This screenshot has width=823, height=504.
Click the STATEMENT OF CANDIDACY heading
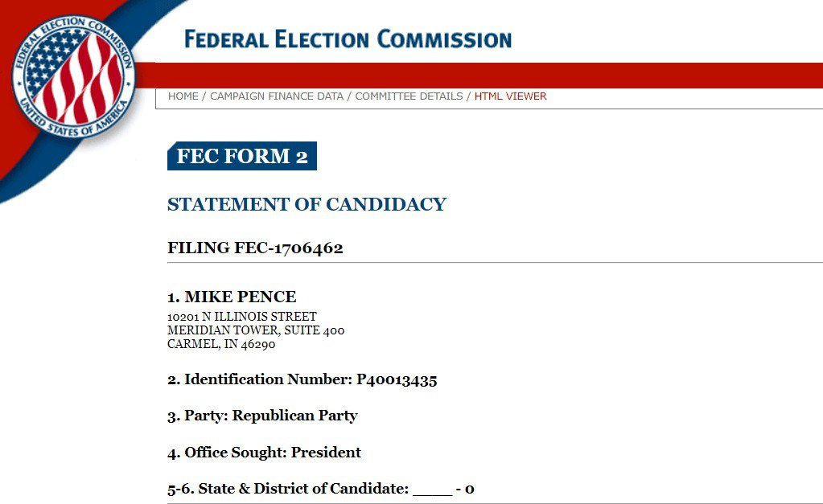coord(307,204)
